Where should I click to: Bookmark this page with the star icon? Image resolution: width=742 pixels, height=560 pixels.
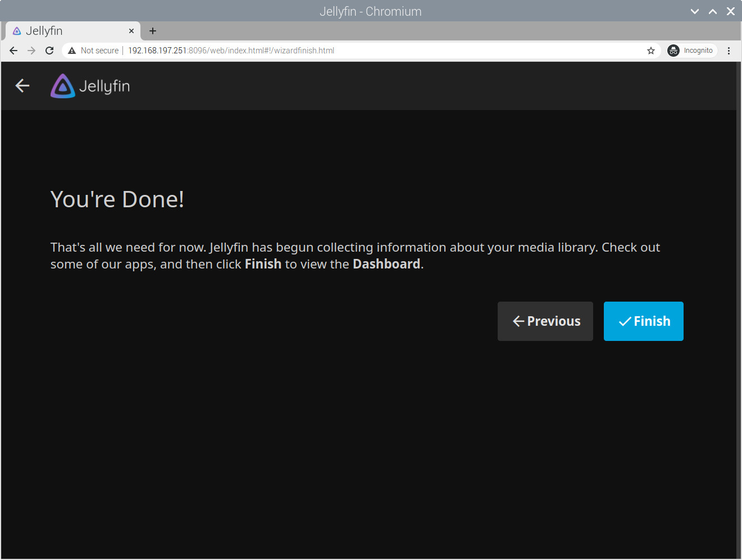(651, 51)
